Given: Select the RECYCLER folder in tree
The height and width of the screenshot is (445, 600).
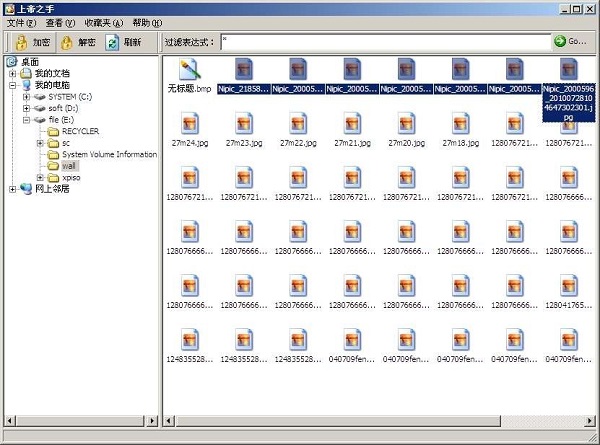Looking at the screenshot, I should pos(80,131).
